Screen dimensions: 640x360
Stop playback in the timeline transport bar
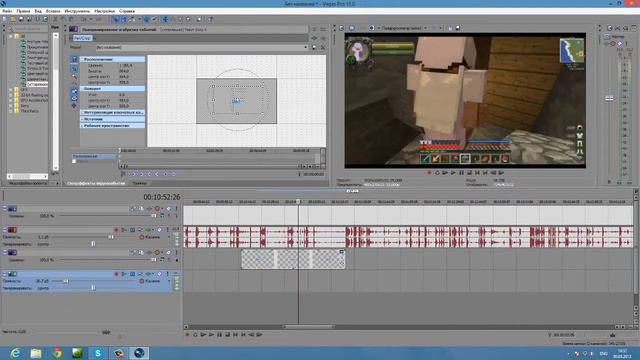point(228,335)
